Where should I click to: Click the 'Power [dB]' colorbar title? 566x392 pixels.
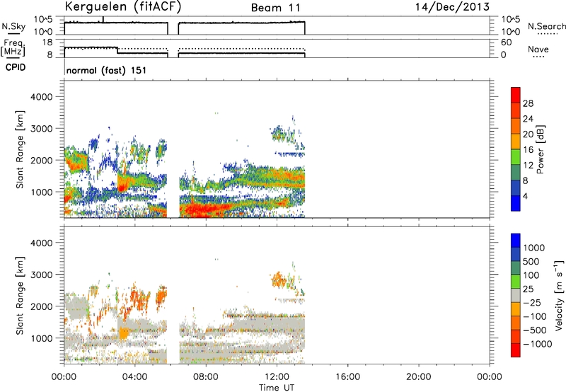540,149
